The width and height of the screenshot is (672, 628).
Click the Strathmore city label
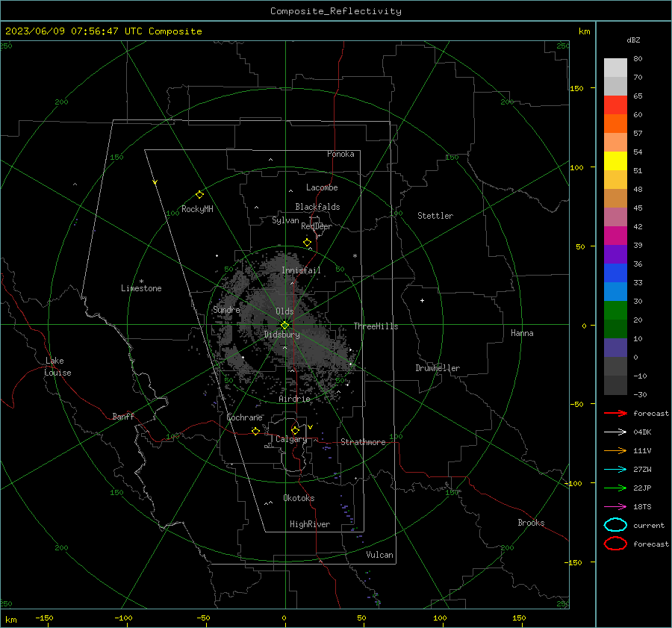click(x=363, y=442)
